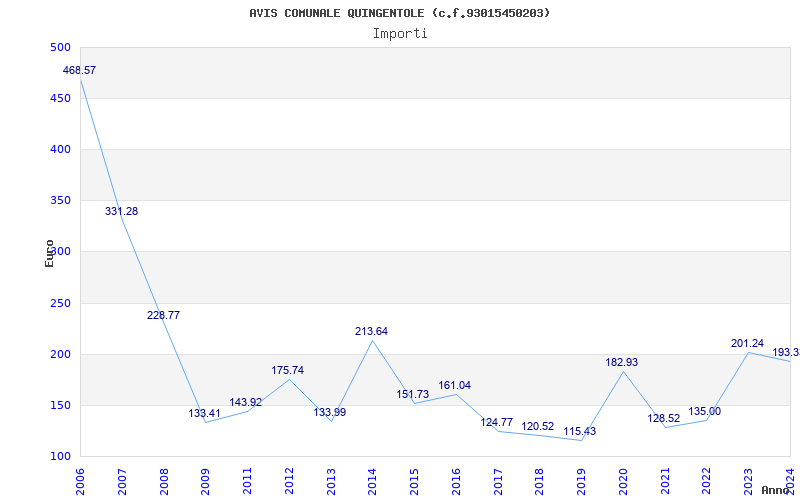The image size is (800, 500).
Task: Click year 2013 on x-axis
Action: tap(331, 482)
